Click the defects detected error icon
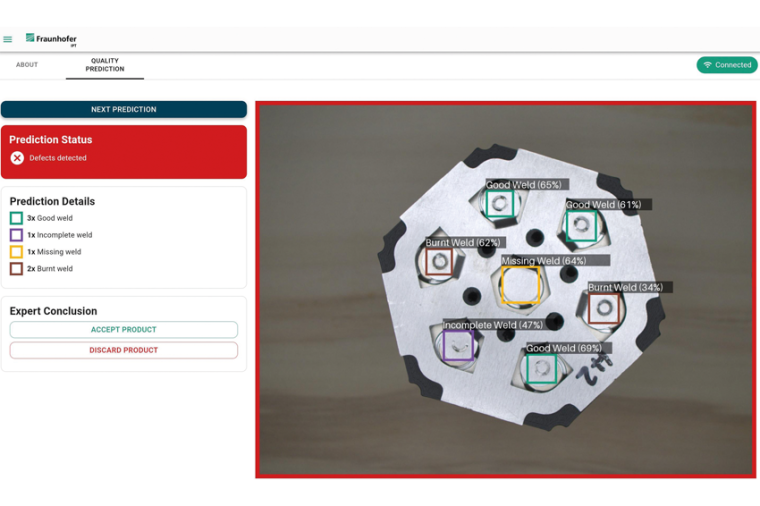 [x=17, y=158]
